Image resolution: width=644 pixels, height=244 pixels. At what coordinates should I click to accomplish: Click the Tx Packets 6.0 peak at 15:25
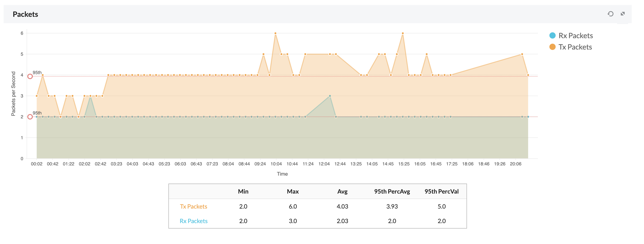(x=403, y=33)
